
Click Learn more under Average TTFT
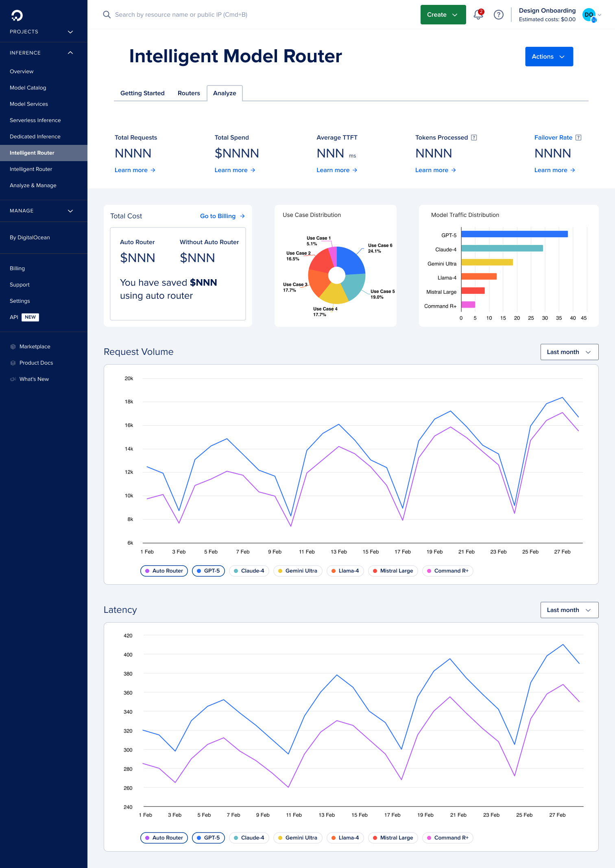coord(337,170)
